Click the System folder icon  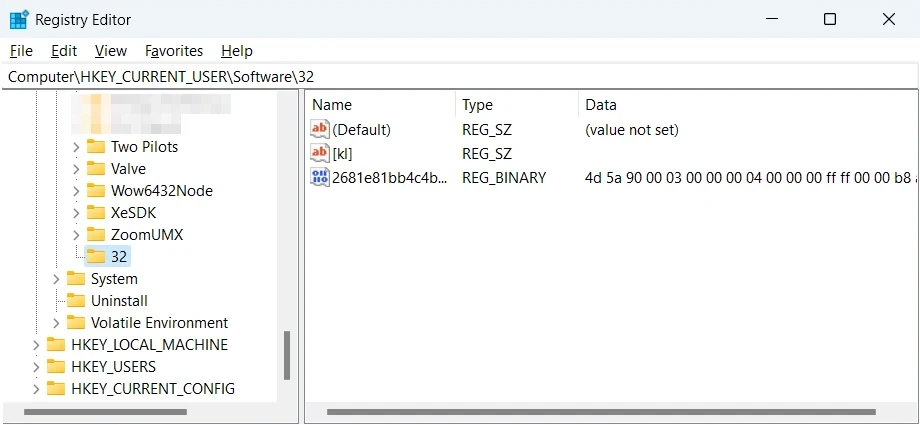click(x=76, y=279)
